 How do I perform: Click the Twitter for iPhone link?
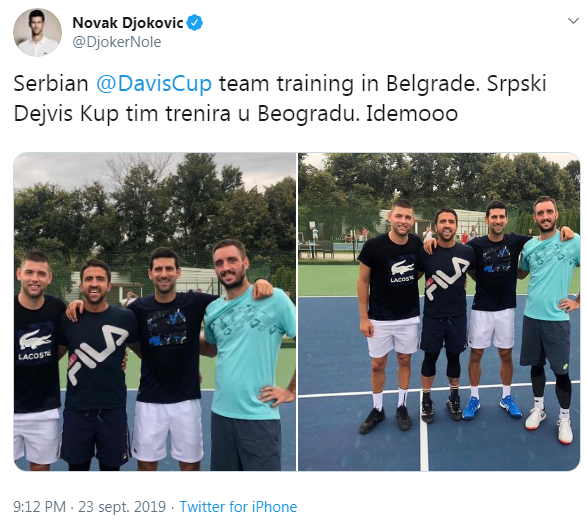tap(238, 507)
